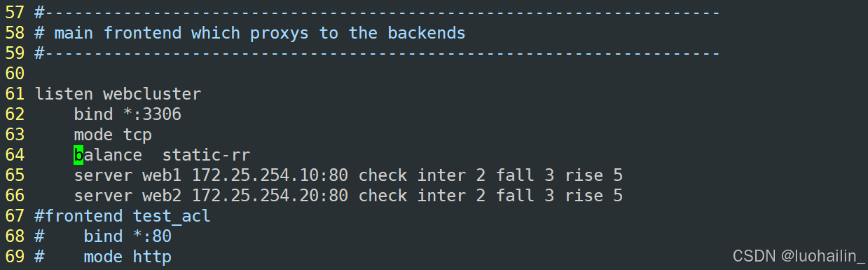
Task: Click the green cursor on 'balance'
Action: (78, 154)
